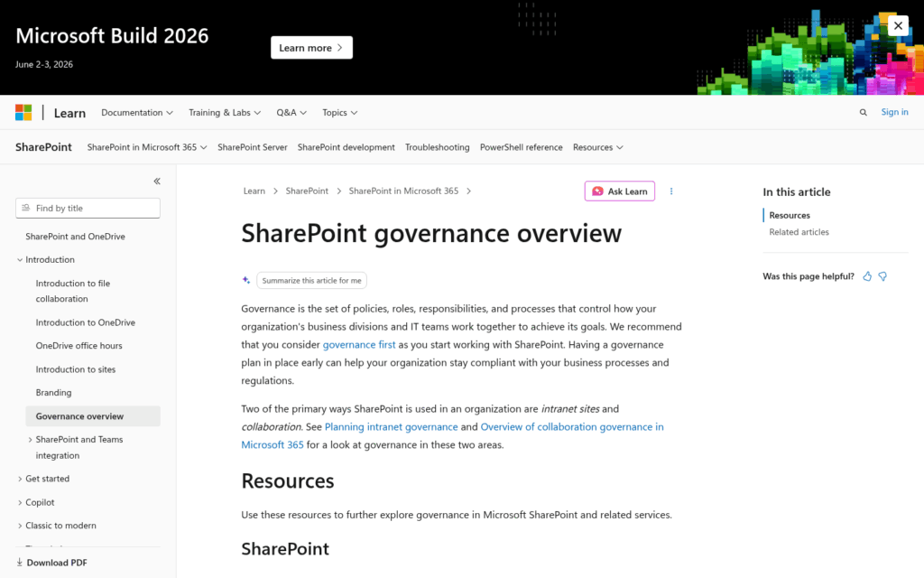
Task: Expand SharePoint in Microsoft 365 menu
Action: [147, 147]
